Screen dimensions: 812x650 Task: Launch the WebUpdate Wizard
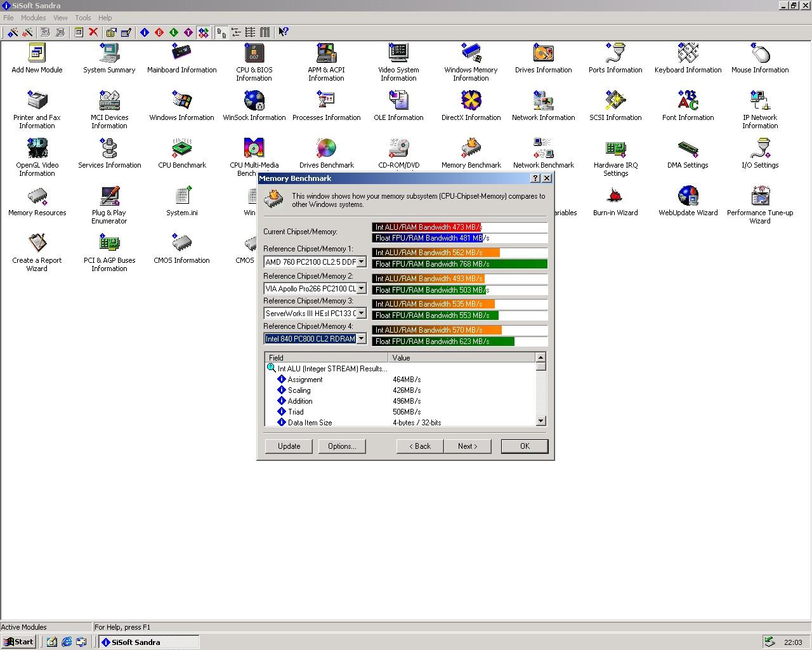tap(688, 201)
